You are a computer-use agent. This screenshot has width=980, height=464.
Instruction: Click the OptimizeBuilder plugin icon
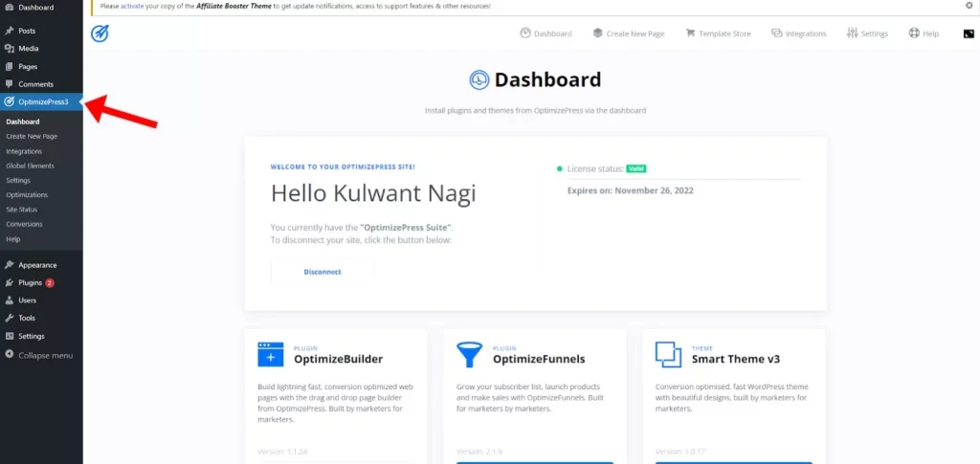[270, 354]
